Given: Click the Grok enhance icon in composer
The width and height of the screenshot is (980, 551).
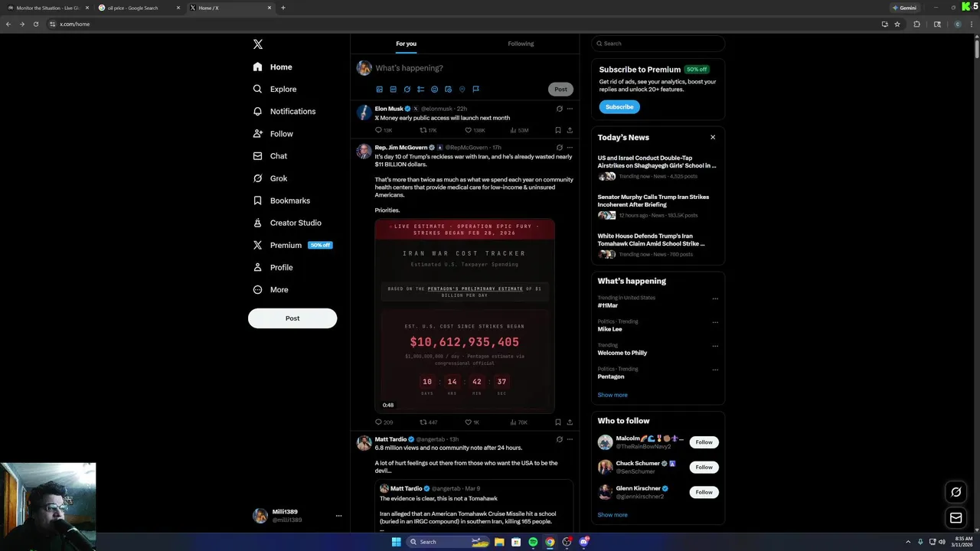Looking at the screenshot, I should click(x=407, y=89).
